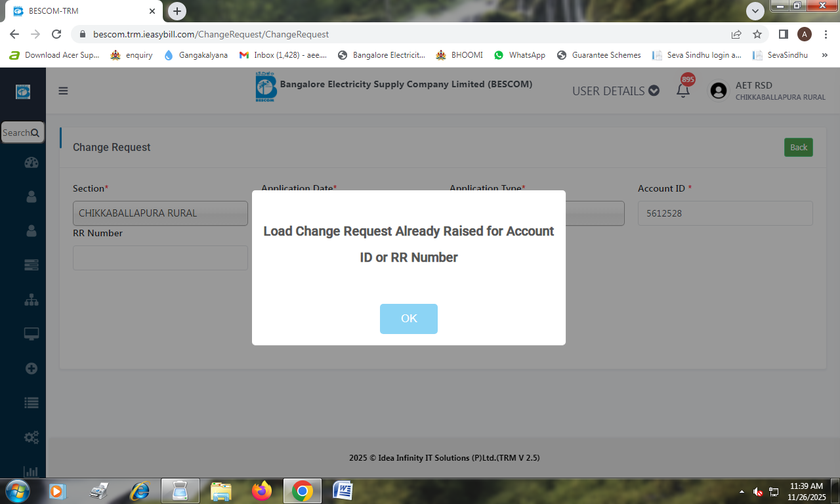Share this page using the share icon
Screen dimensions: 840x504
736,34
